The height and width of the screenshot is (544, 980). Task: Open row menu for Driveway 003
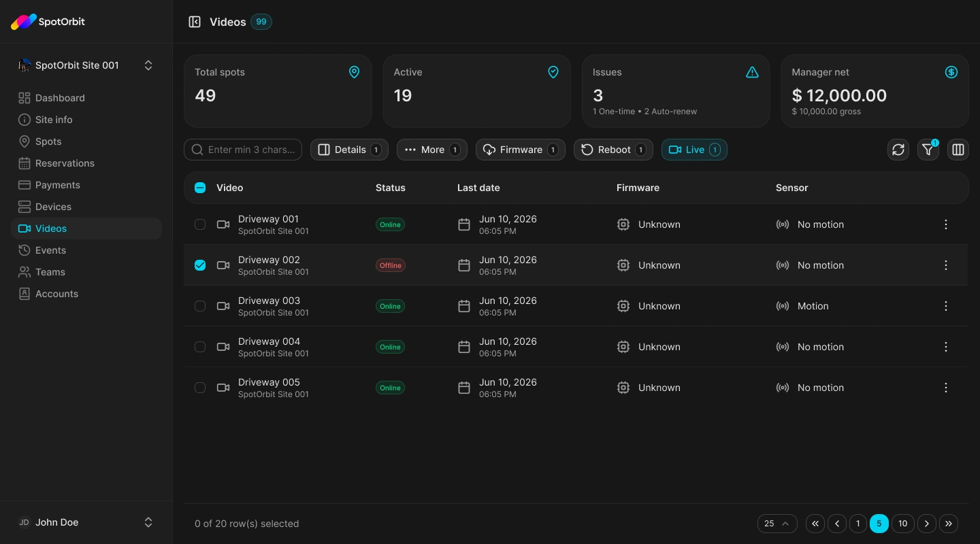946,306
